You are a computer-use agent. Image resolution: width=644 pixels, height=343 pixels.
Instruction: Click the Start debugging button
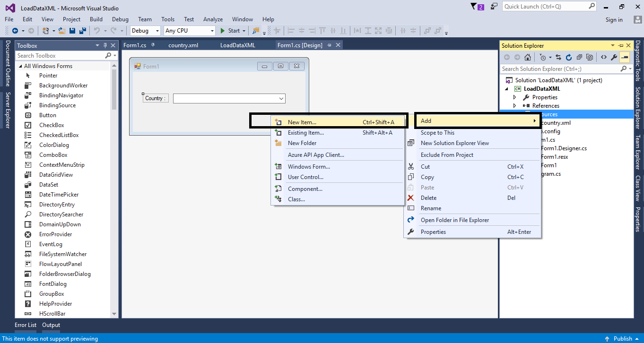pos(230,31)
